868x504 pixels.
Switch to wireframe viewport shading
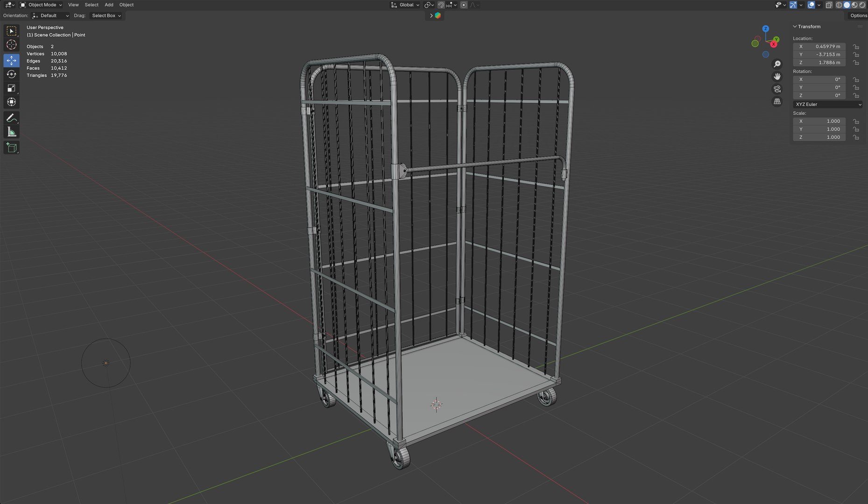pyautogui.click(x=839, y=5)
